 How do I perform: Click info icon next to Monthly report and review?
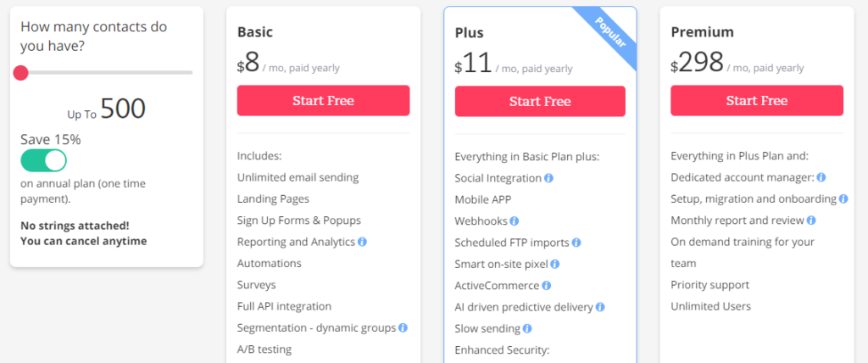811,221
